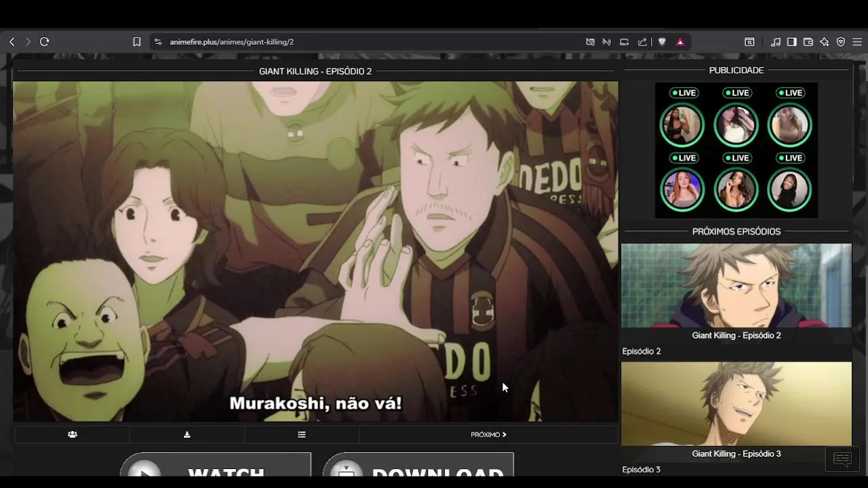
Task: Click the community people icon below video
Action: click(73, 434)
